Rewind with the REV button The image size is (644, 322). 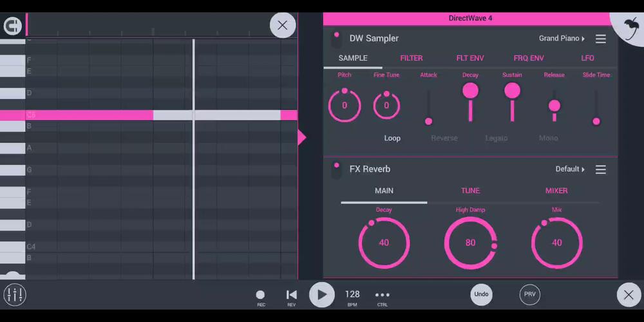tap(291, 298)
